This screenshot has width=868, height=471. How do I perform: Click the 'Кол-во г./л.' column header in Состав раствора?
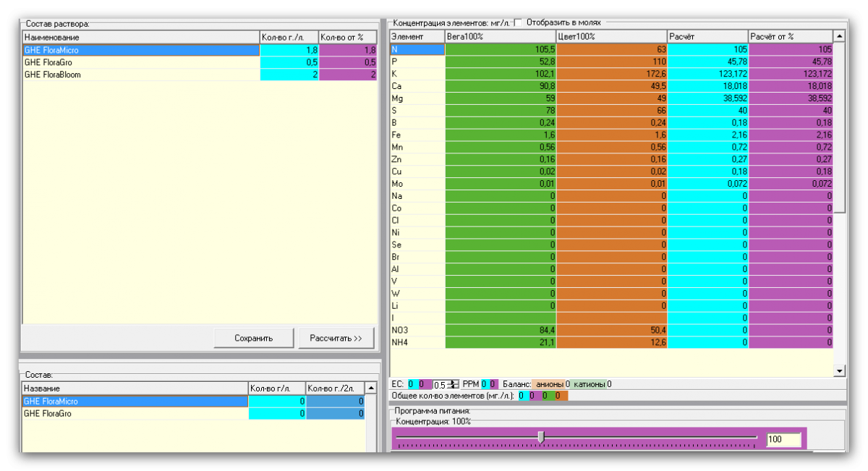coord(289,37)
